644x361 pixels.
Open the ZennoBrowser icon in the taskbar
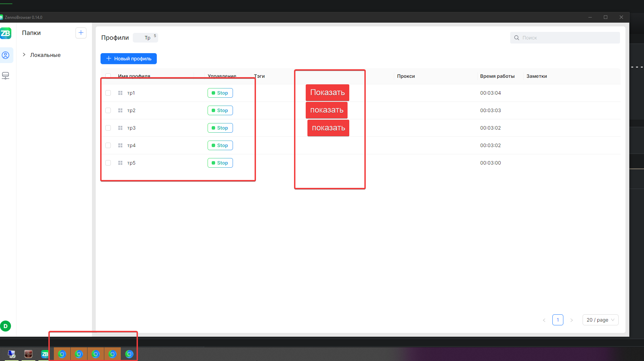[45, 354]
